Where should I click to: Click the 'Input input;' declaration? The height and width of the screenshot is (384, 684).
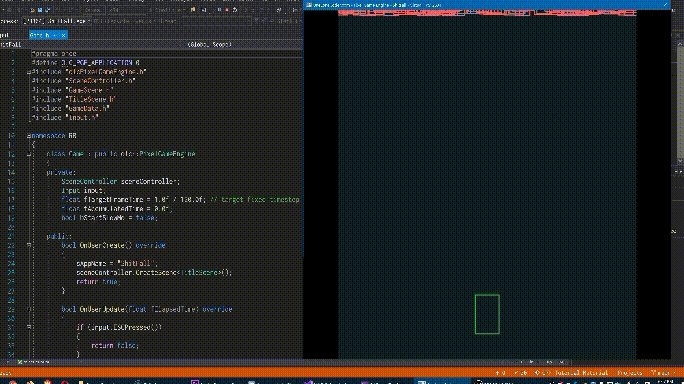[x=84, y=190]
